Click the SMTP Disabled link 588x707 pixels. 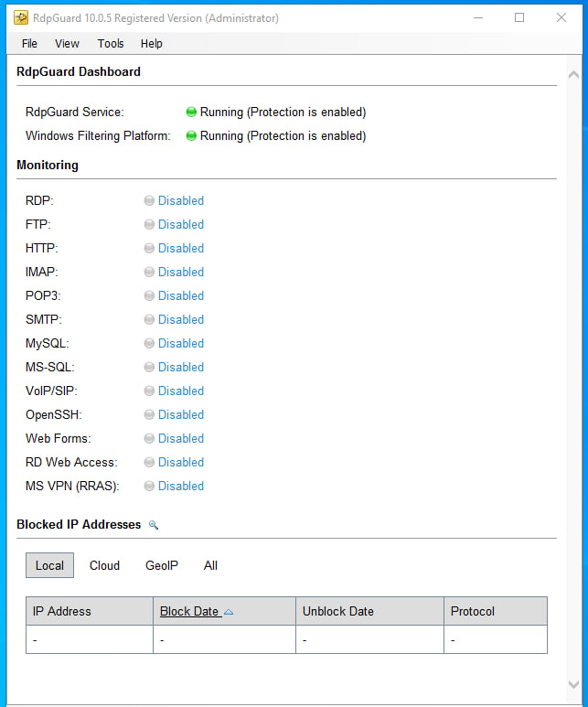point(180,319)
